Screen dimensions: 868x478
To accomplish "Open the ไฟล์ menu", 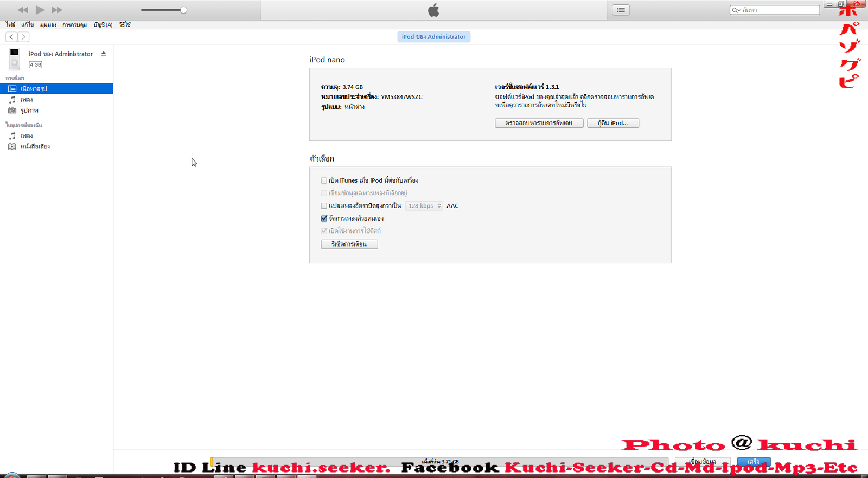I will [10, 24].
